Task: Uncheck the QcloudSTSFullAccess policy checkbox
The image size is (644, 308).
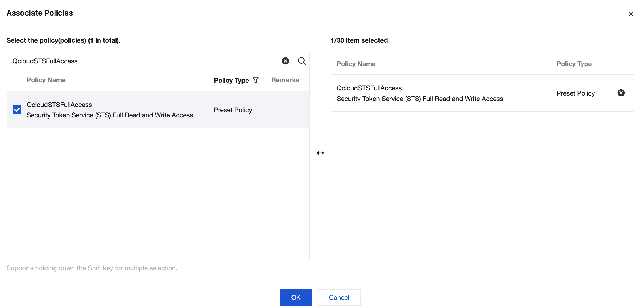Action: tap(17, 110)
